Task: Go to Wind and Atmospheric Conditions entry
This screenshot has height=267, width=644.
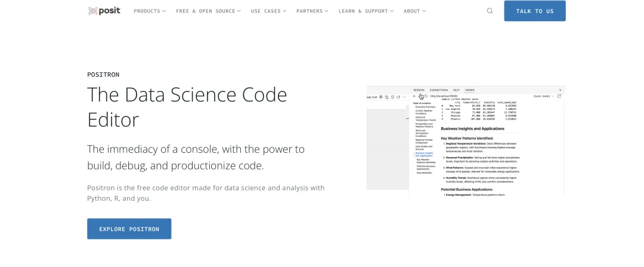Action: 422,133
